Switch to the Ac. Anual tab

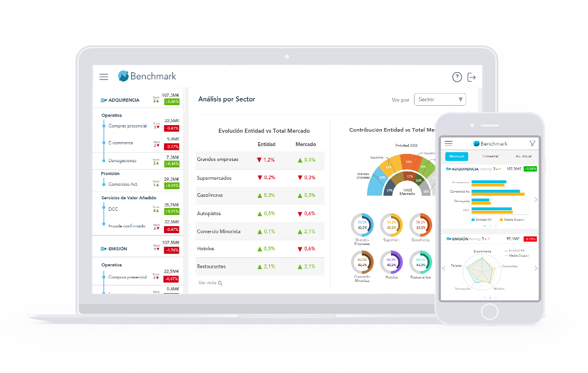coord(523,156)
